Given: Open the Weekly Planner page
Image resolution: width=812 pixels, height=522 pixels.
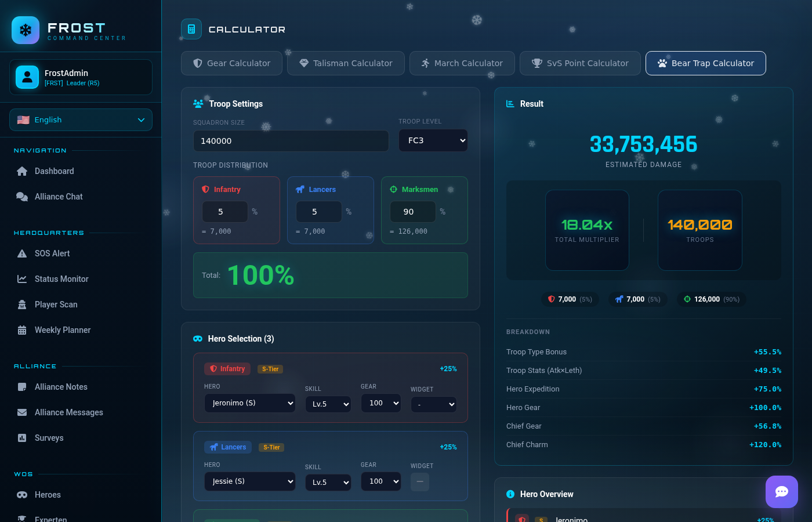Looking at the screenshot, I should coord(63,330).
